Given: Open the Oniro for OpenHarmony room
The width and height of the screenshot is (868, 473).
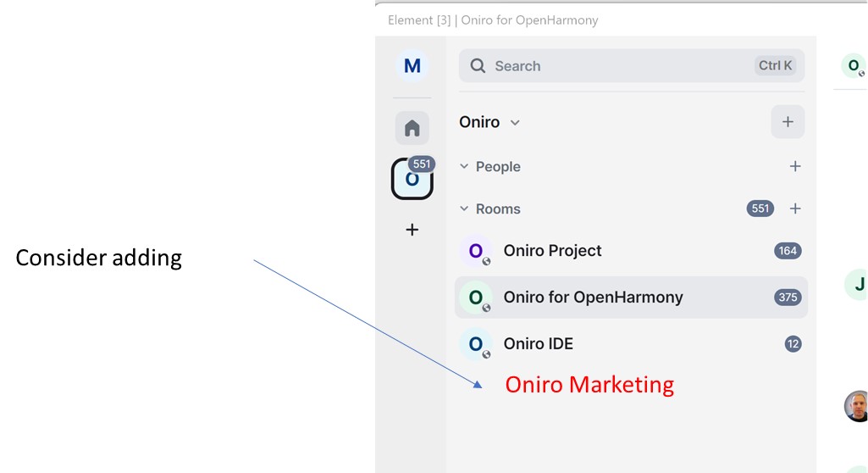Looking at the screenshot, I should [x=631, y=298].
